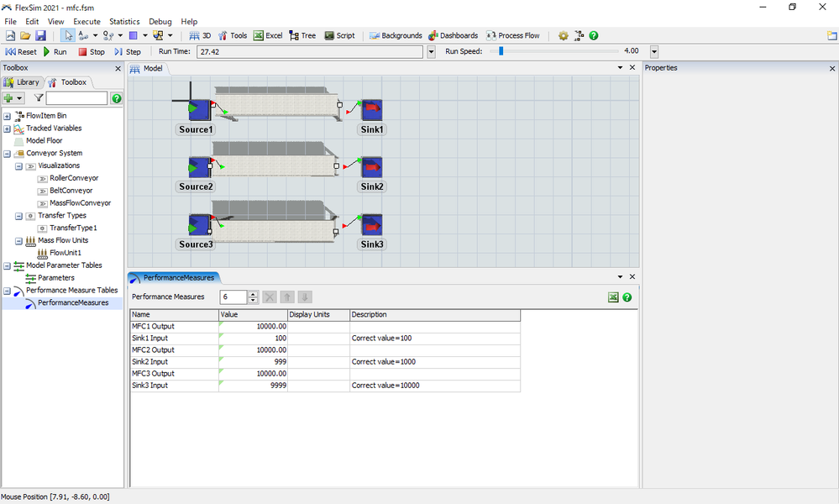
Task: Collapse the Visualizations node
Action: (x=18, y=166)
